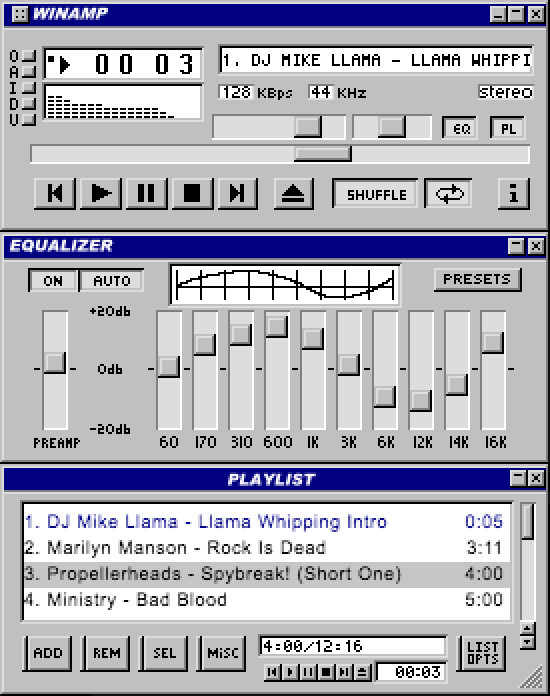
Task: Click the balance slider handle
Action: coord(391,127)
